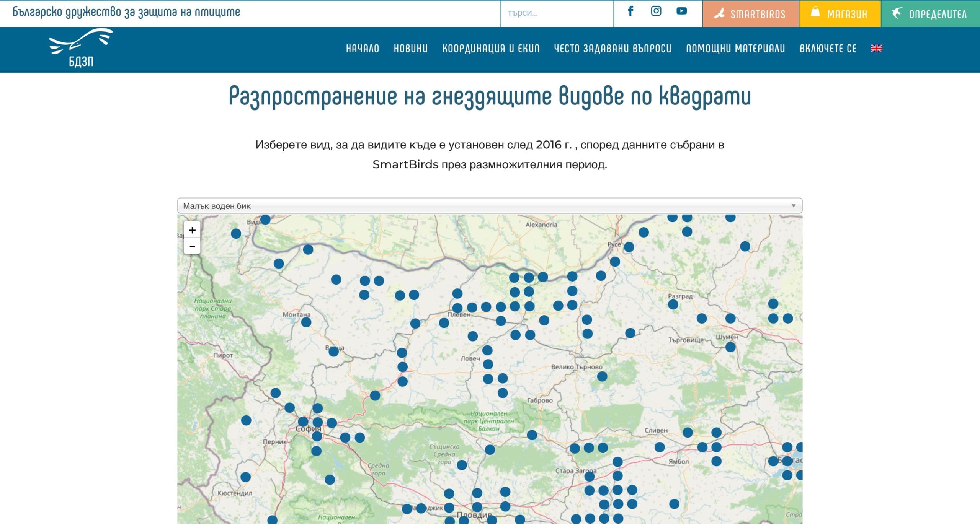
Task: Open the YouTube channel icon
Action: coord(681,11)
